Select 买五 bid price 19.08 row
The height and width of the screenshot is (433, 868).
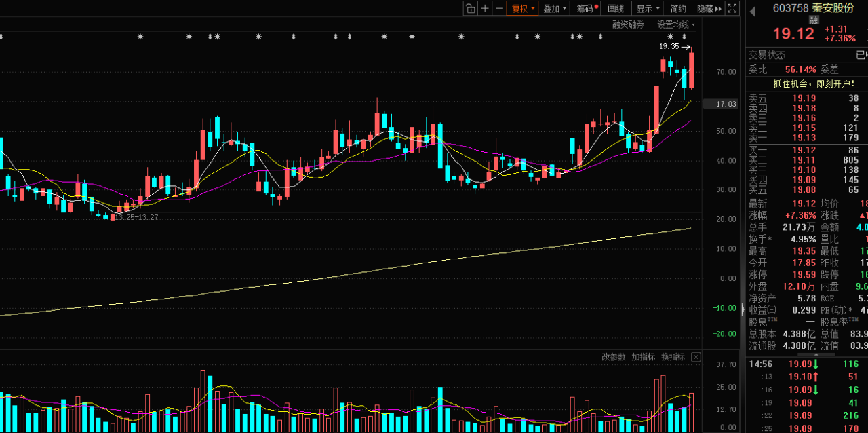point(807,190)
